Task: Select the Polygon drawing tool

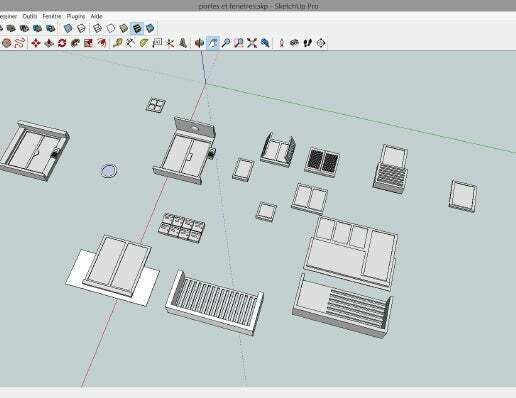Action: [7, 43]
